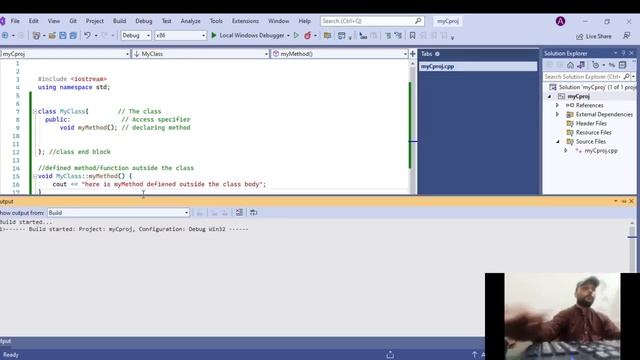Click the New Project toolbar icon
The height and width of the screenshot is (360, 640).
pos(36,36)
